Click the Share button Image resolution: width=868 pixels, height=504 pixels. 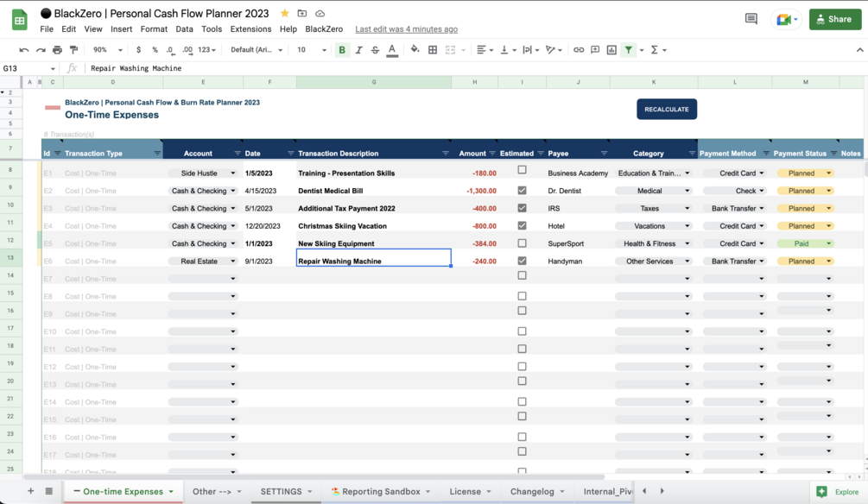pos(835,19)
